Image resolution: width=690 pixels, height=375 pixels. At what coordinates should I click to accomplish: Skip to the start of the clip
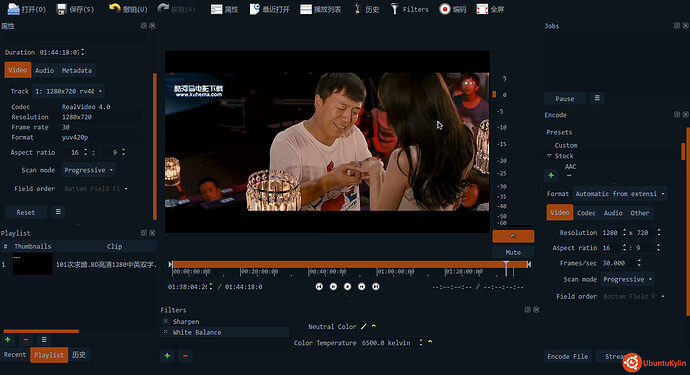tap(319, 287)
